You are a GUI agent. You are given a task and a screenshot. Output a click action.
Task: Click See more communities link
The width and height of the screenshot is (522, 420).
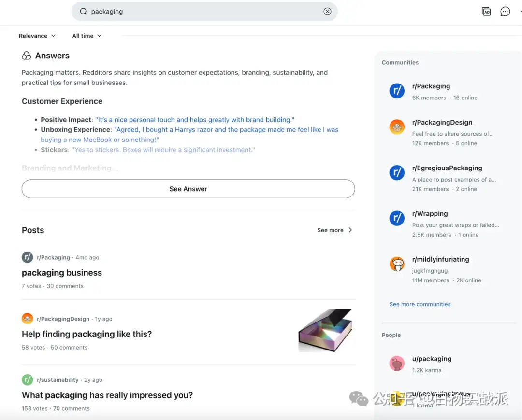pos(420,304)
